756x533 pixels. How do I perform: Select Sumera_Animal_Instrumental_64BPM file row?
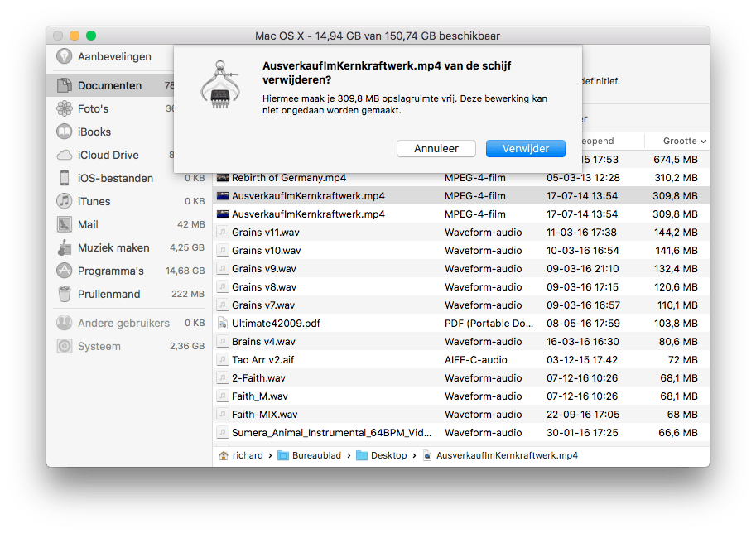[x=461, y=432]
